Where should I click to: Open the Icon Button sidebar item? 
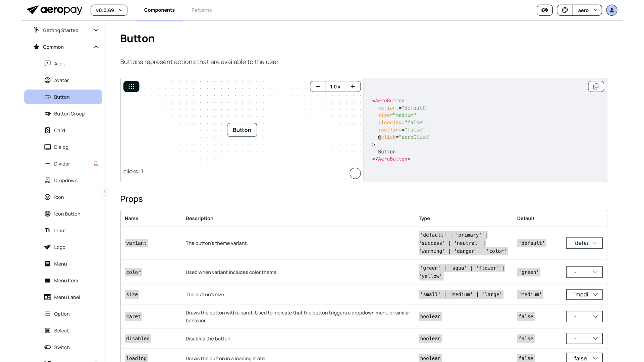click(67, 214)
